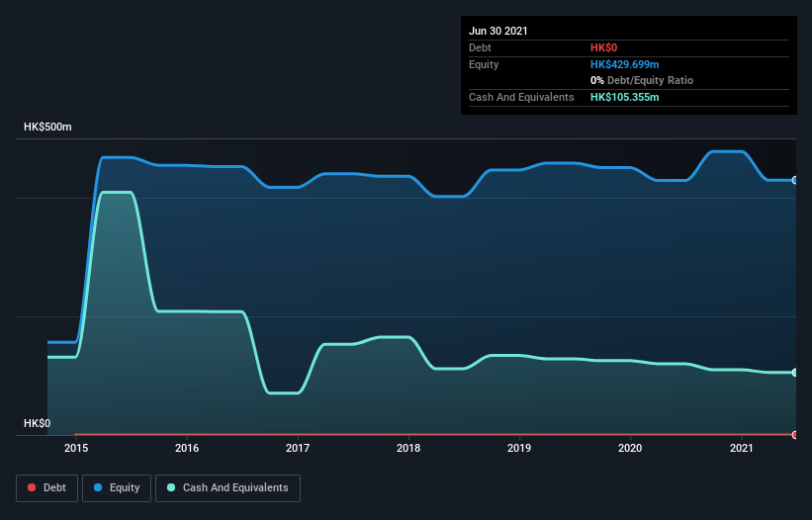Click the 2015 x-axis label
812x520 pixels.
(76, 448)
